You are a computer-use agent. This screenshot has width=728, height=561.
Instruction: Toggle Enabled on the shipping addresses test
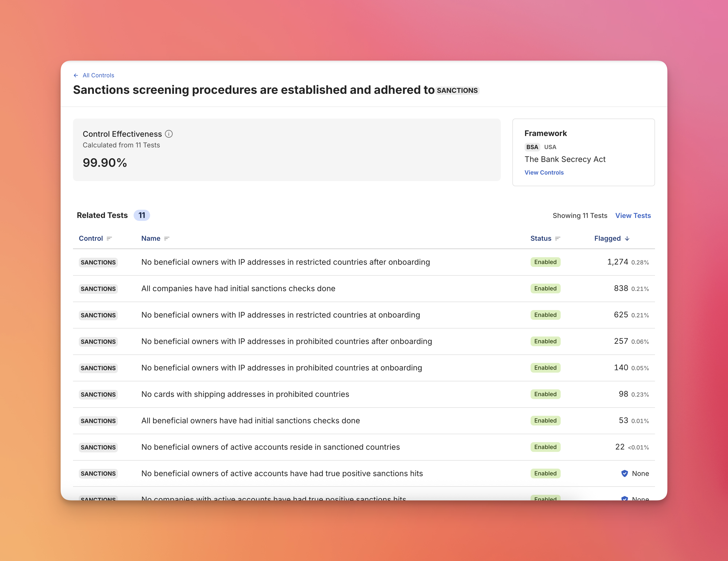click(x=545, y=394)
